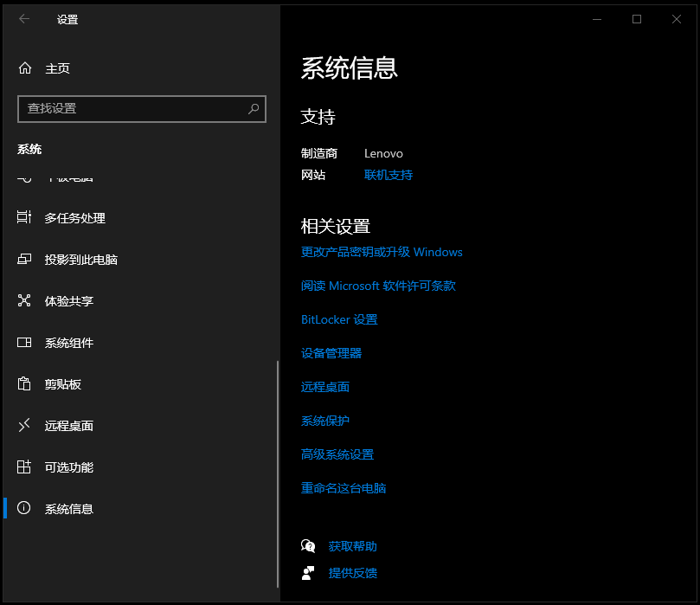The width and height of the screenshot is (700, 605).
Task: Click the 获取帮助 chat icon
Action: [308, 546]
